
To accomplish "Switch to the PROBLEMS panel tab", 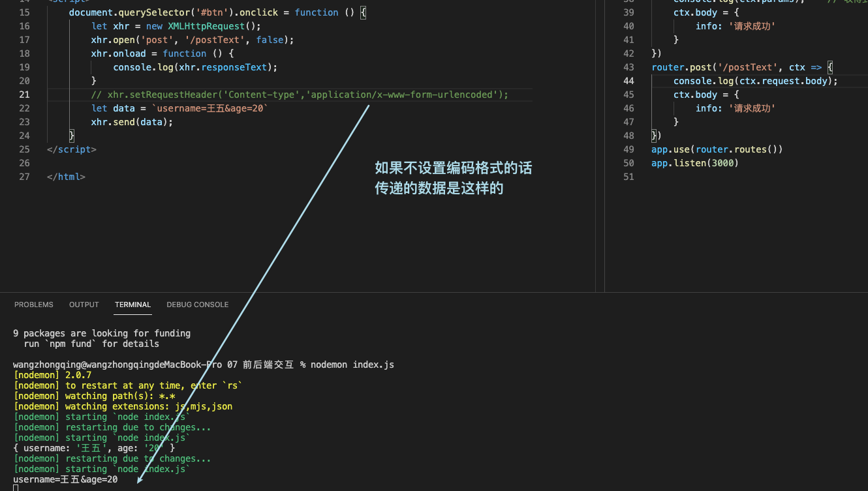I will pyautogui.click(x=34, y=305).
